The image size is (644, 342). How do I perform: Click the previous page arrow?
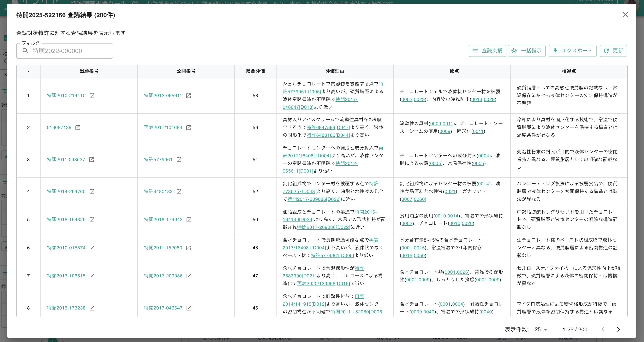click(603, 329)
